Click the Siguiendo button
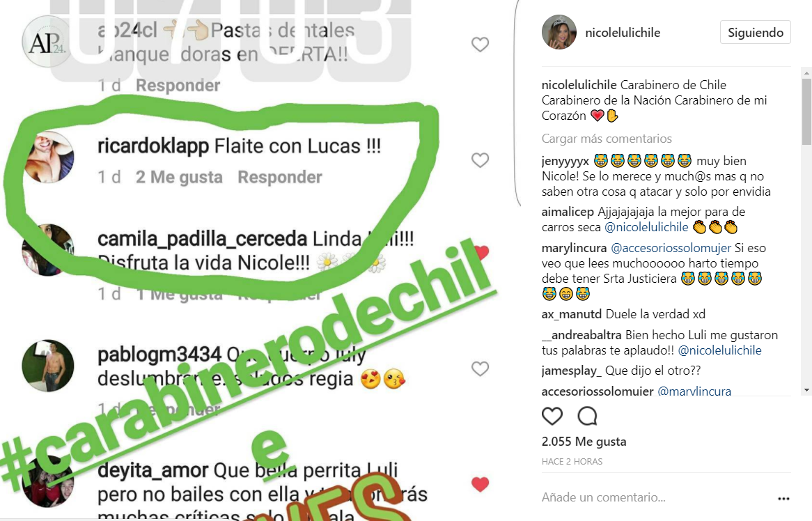This screenshot has height=521, width=812. (755, 33)
